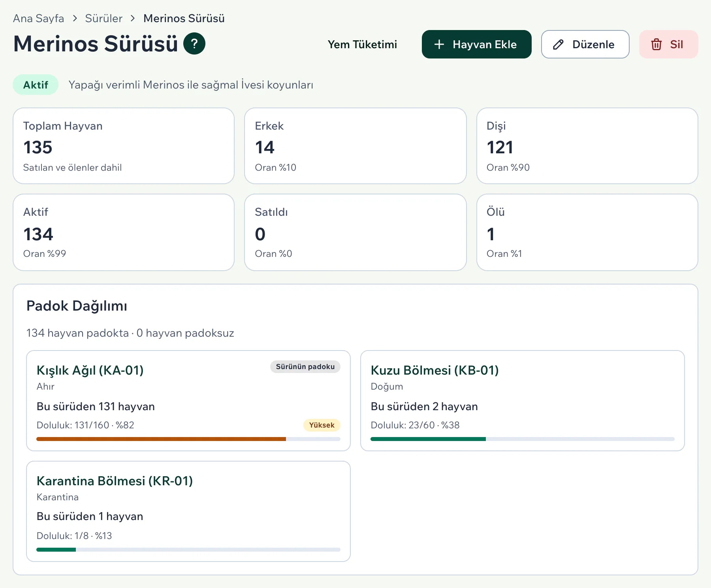
Task: Click the herd description about Merinos koyunları
Action: (x=191, y=85)
